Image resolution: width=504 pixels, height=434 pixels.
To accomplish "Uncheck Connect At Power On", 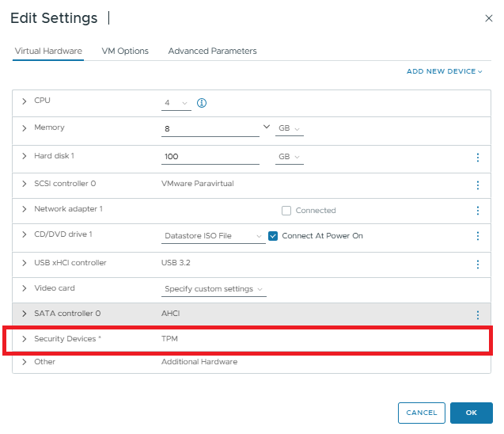I will click(273, 236).
